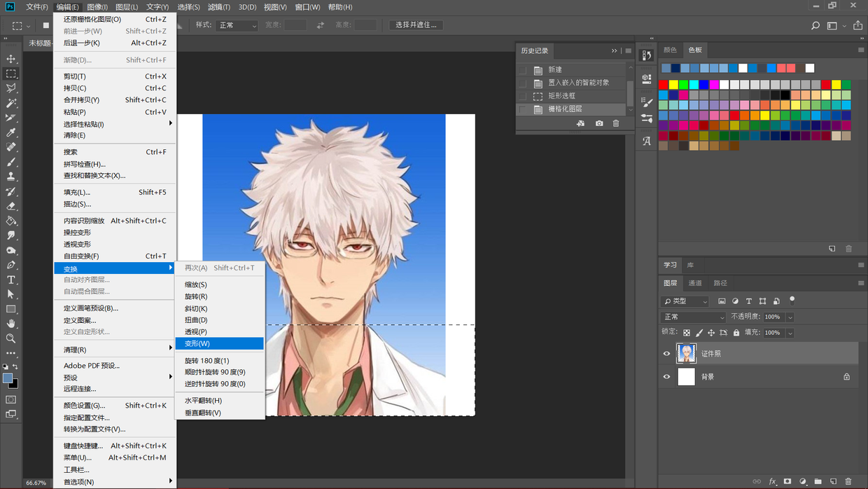
Task: Click the 证件照 layer thumbnail
Action: [x=687, y=354]
